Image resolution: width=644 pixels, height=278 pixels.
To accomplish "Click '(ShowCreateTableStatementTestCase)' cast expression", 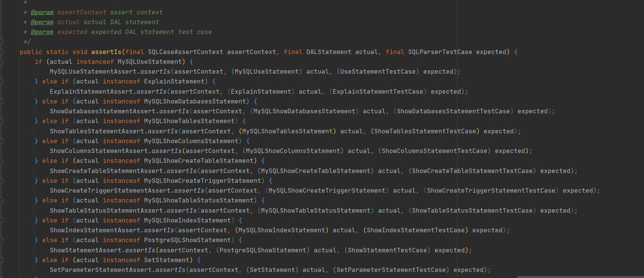I will tap(472, 171).
